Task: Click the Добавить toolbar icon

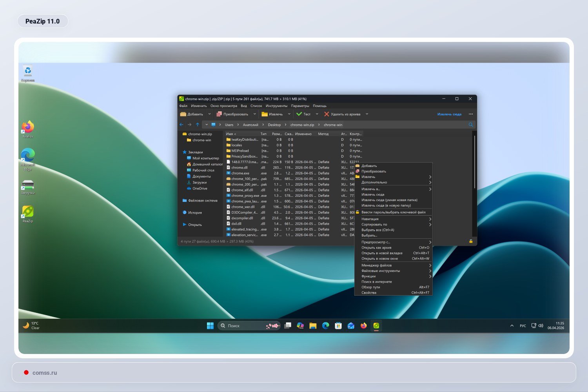Action: click(183, 114)
